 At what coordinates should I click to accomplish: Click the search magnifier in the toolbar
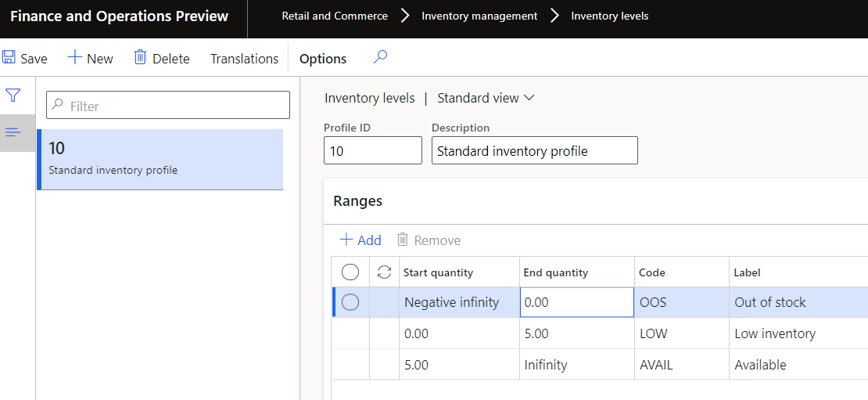380,57
